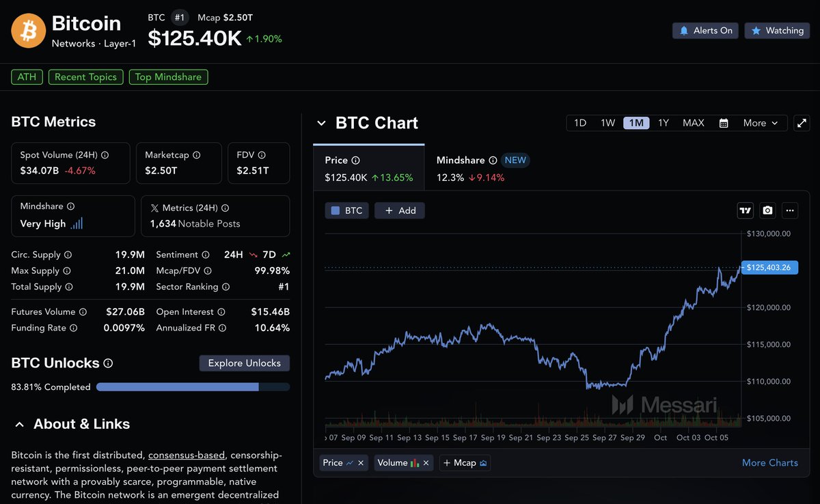
Task: Toggle the Watching star button
Action: (x=777, y=31)
